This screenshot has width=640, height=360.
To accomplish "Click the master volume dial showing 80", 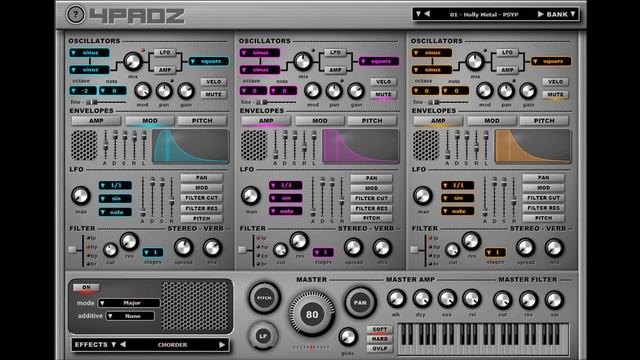I will 312,314.
